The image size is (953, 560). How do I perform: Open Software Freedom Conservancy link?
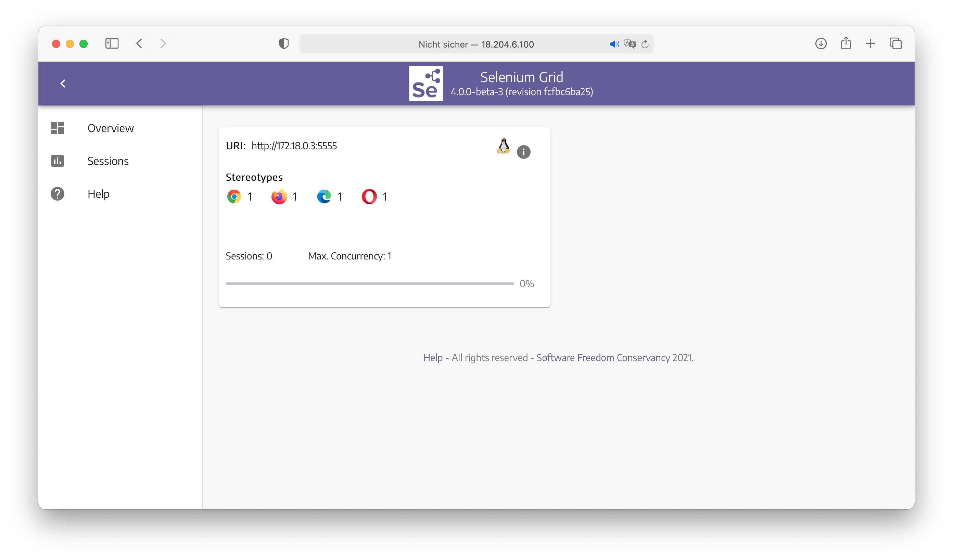603,358
